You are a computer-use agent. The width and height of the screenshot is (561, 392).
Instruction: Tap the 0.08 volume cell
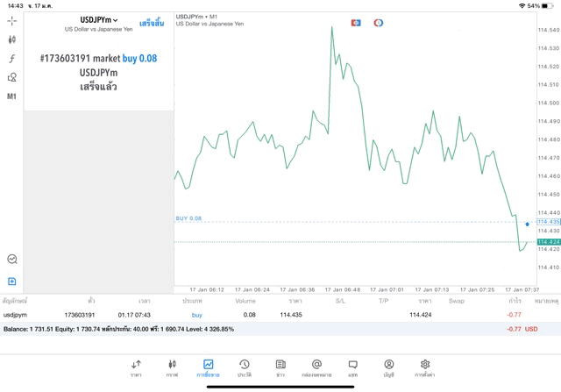pyautogui.click(x=249, y=315)
